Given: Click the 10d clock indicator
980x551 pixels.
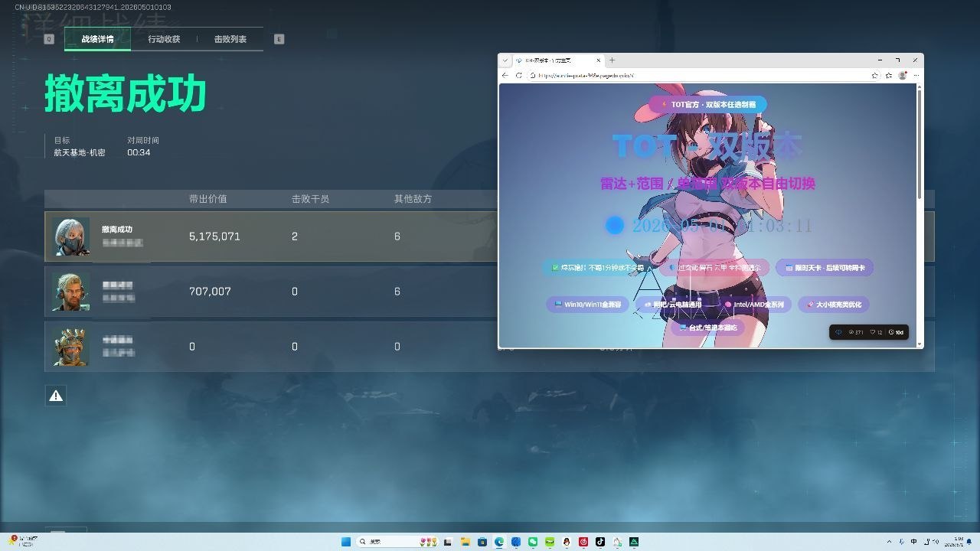Looking at the screenshot, I should coord(897,332).
